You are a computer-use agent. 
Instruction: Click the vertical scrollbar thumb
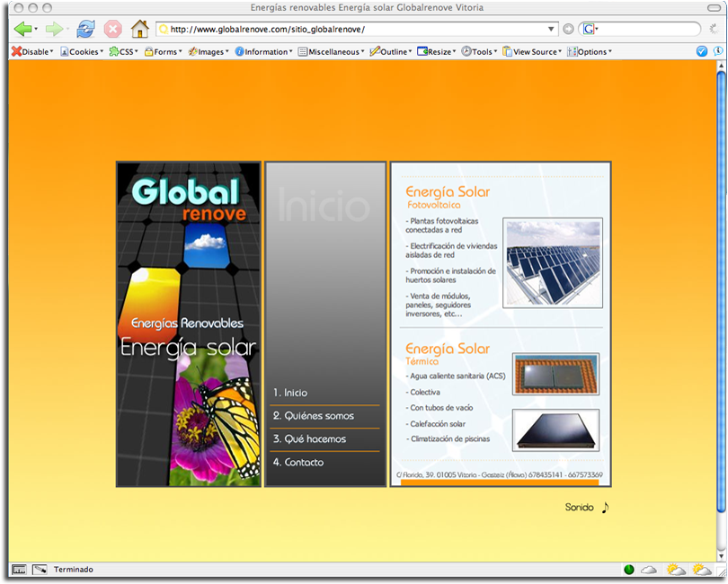point(721,293)
